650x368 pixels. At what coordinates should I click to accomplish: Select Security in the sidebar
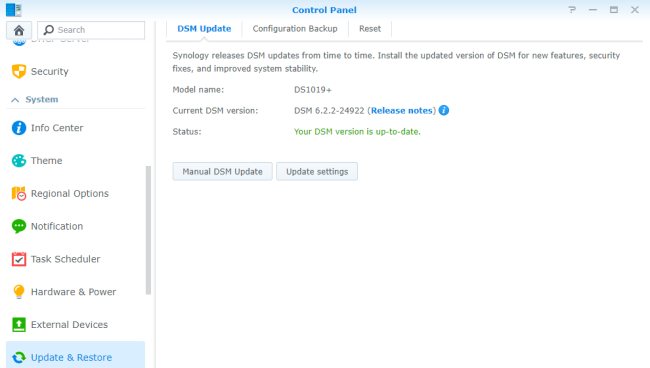(x=50, y=71)
